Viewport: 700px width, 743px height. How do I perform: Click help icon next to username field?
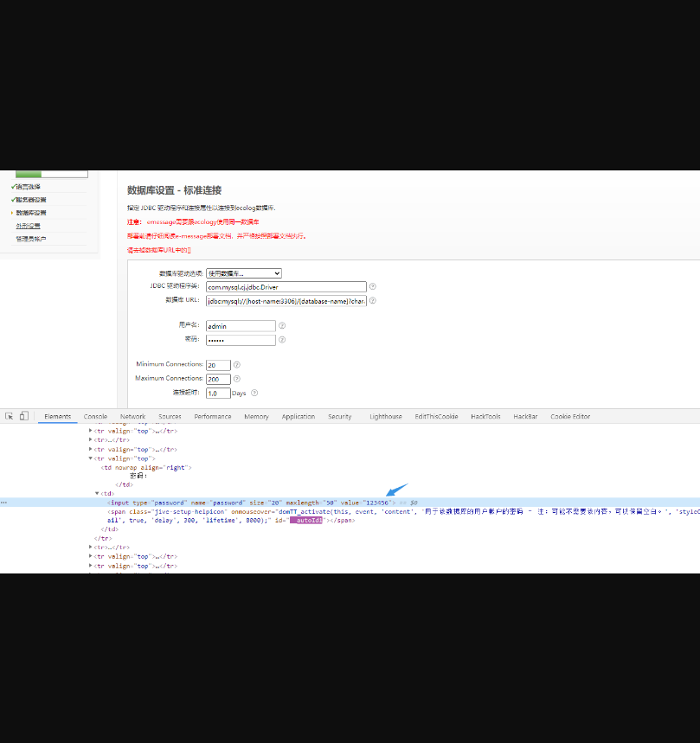tap(281, 326)
